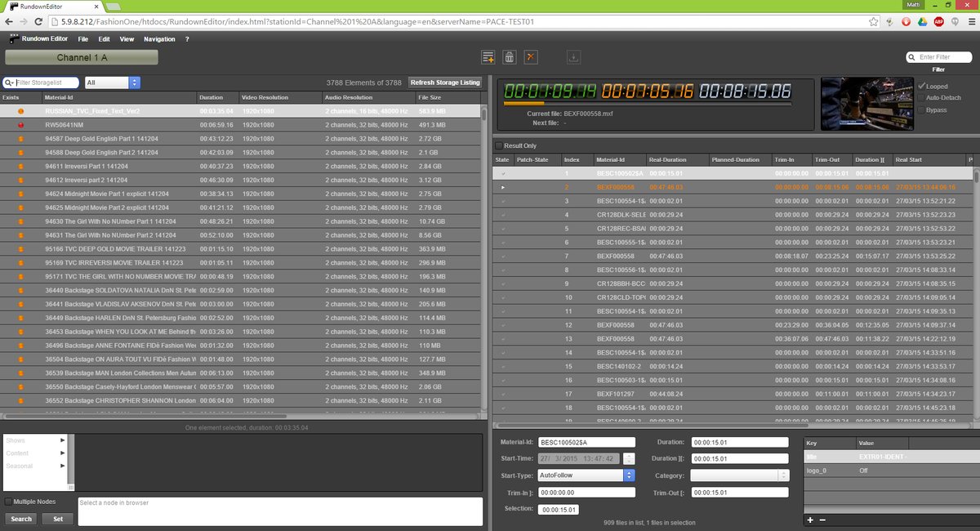Screen dimensions: 980x531
Task: Expand the Shows node
Action: [x=62, y=440]
